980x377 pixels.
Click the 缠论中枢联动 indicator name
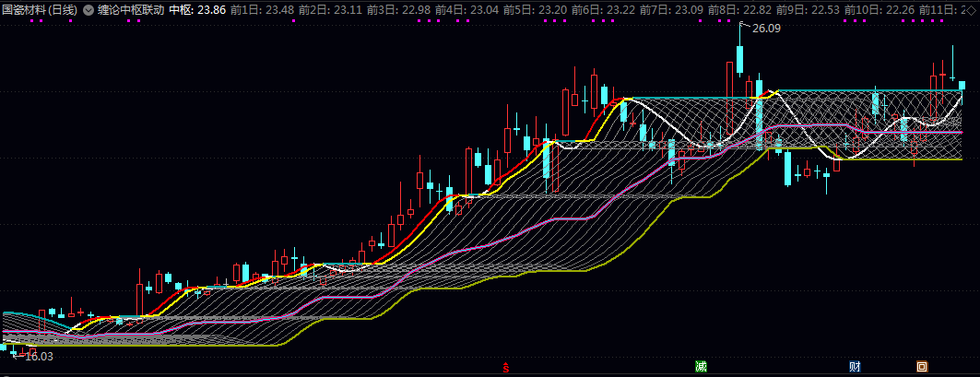[x=131, y=10]
